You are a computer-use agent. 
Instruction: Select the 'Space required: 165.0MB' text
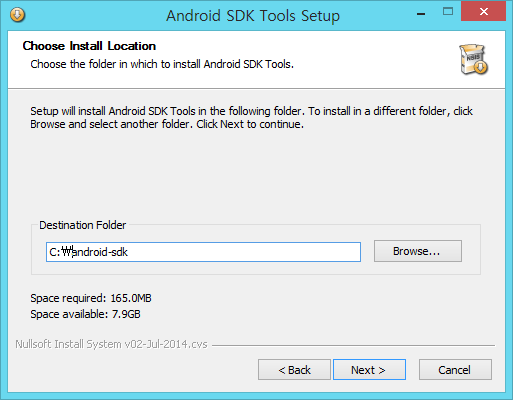pos(91,298)
